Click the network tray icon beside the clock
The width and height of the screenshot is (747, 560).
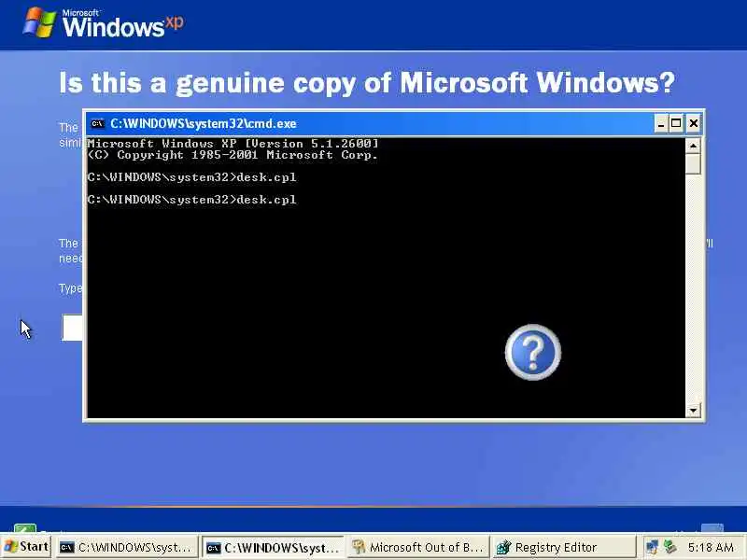(670, 546)
